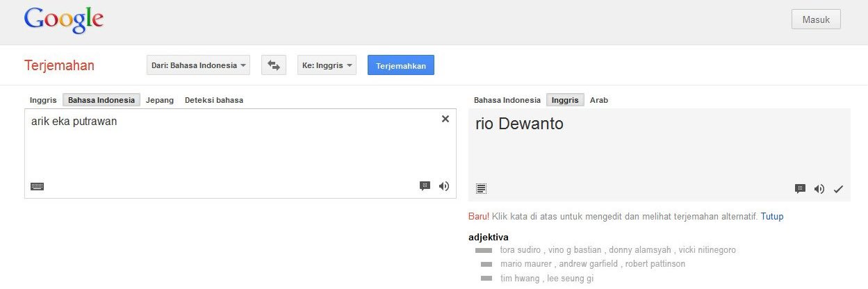
Task: Select Bahasa Indonesia as target language
Action: click(x=507, y=100)
